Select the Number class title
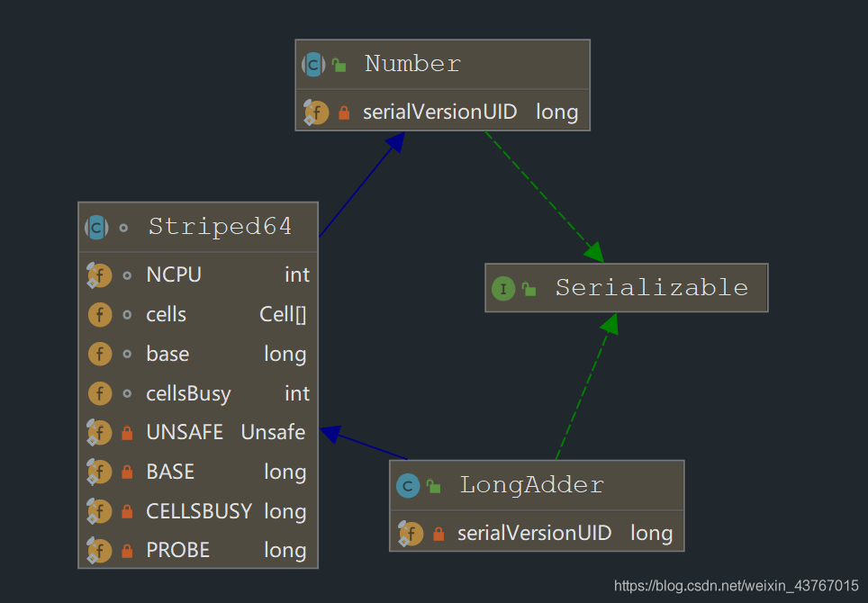 click(412, 64)
